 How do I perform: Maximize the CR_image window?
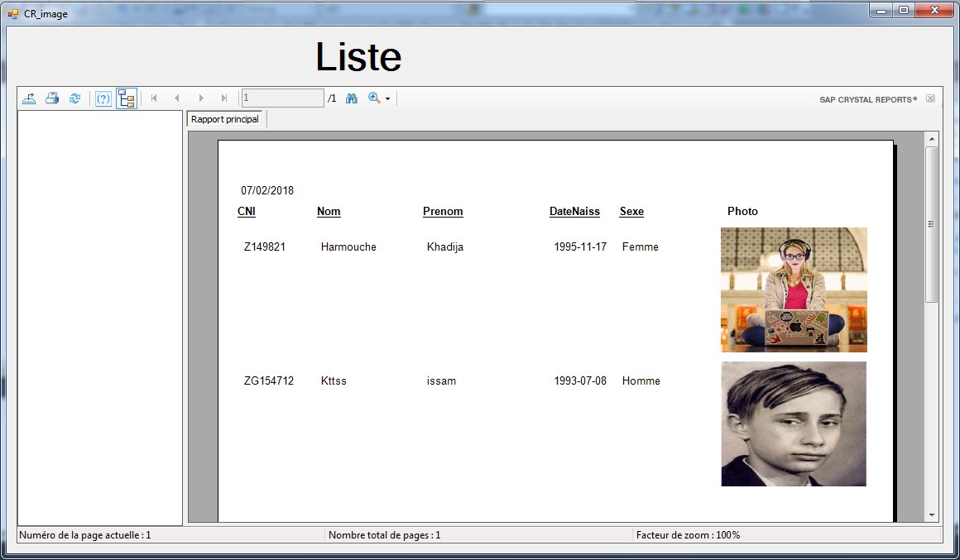click(904, 10)
